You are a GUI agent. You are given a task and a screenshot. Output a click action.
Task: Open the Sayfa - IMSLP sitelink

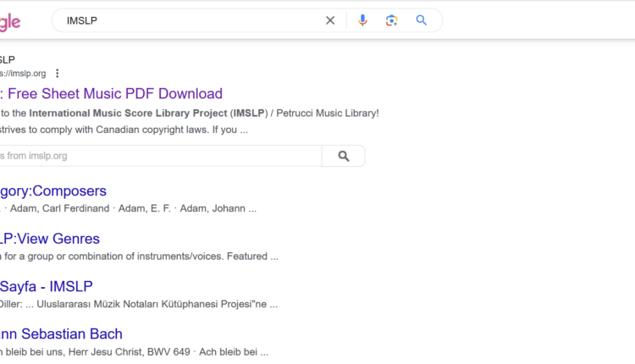(47, 286)
